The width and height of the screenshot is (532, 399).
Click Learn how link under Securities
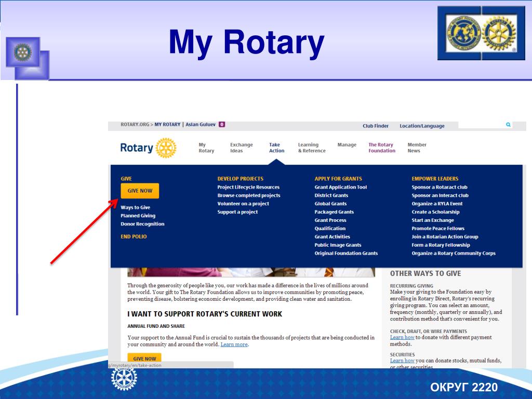[402, 361]
